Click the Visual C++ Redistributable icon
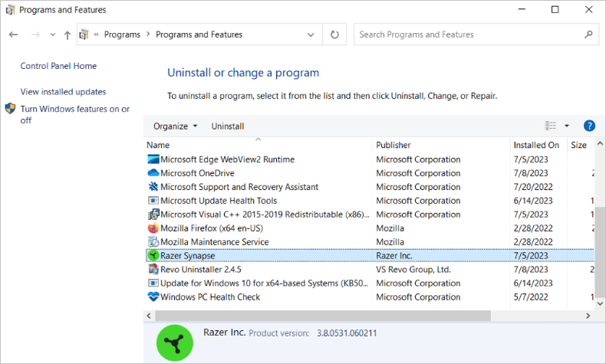Screen dimensions: 606x364 (x=153, y=215)
